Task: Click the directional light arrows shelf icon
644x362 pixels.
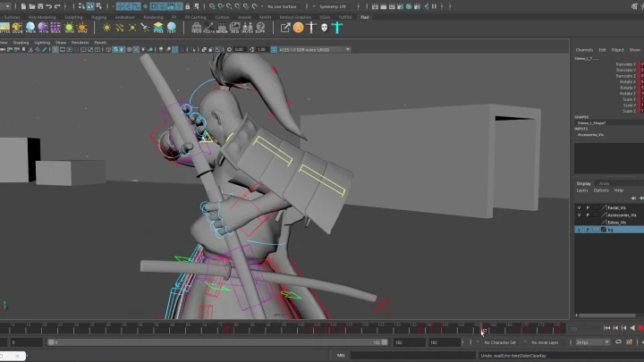Action: 120,28
